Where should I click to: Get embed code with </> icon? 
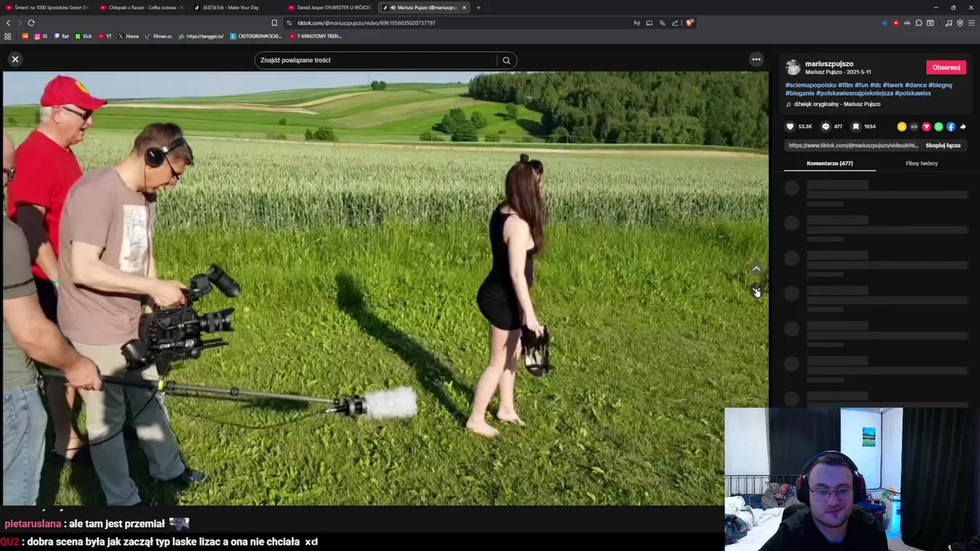click(914, 126)
